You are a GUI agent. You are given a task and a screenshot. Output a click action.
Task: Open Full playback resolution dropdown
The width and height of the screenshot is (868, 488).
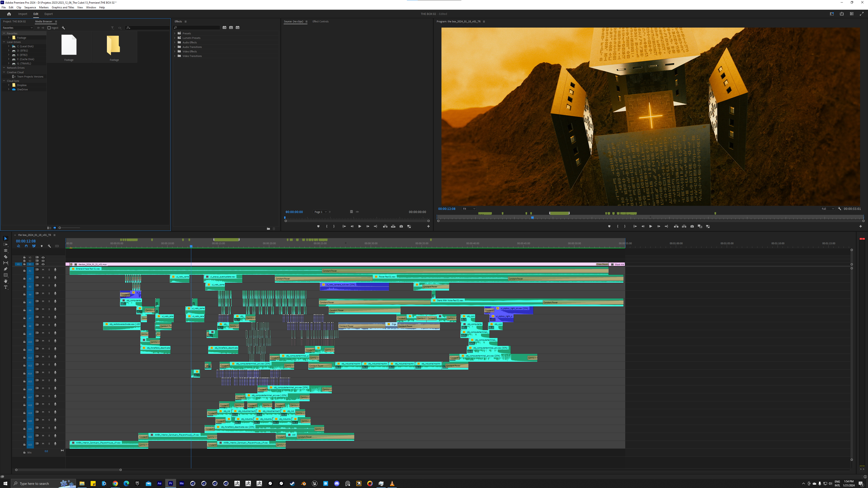(828, 209)
